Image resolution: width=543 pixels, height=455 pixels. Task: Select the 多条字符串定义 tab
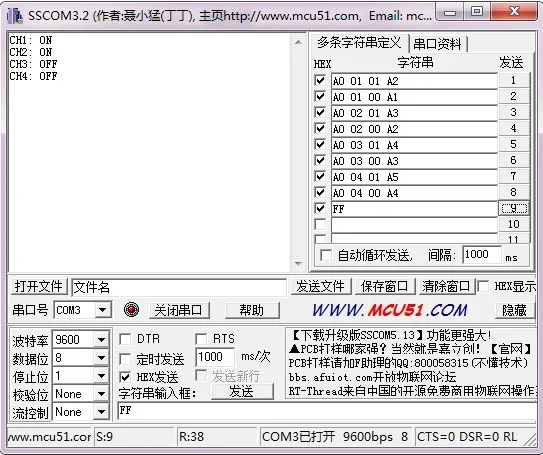359,43
